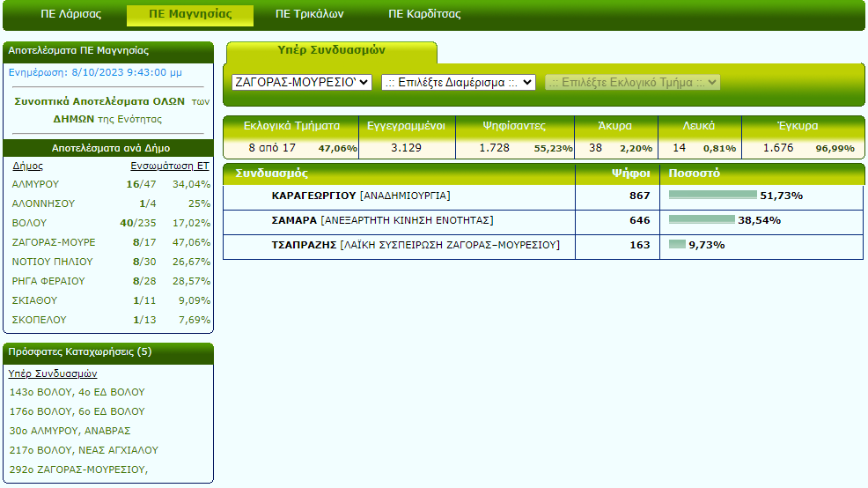Click the ΠΕ Μαγνησίας tab
Viewport: 868px width, 488px height.
click(x=190, y=15)
